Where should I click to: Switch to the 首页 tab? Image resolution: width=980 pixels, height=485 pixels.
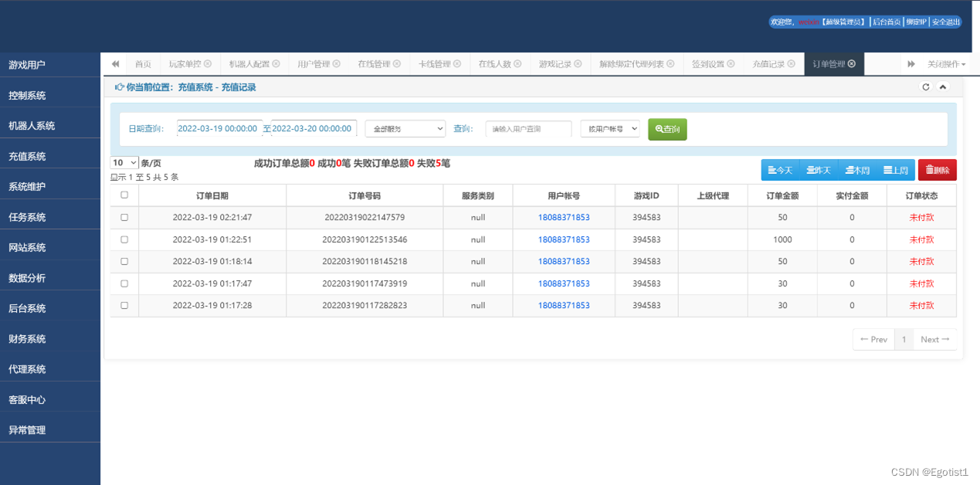tap(143, 64)
